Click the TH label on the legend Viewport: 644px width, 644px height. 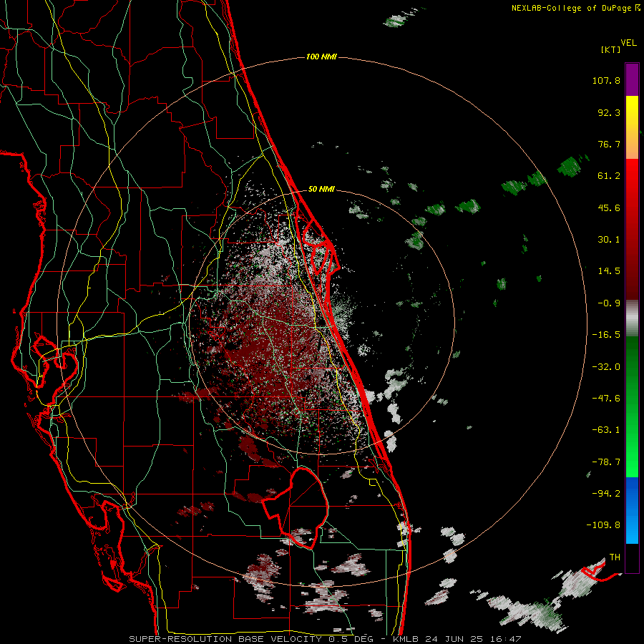point(615,557)
